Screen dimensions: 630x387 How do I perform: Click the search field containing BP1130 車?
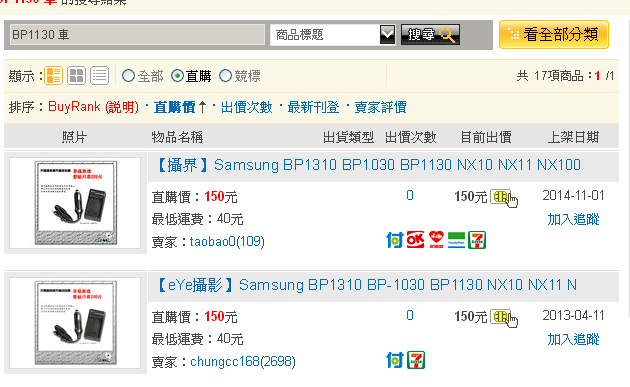point(137,35)
